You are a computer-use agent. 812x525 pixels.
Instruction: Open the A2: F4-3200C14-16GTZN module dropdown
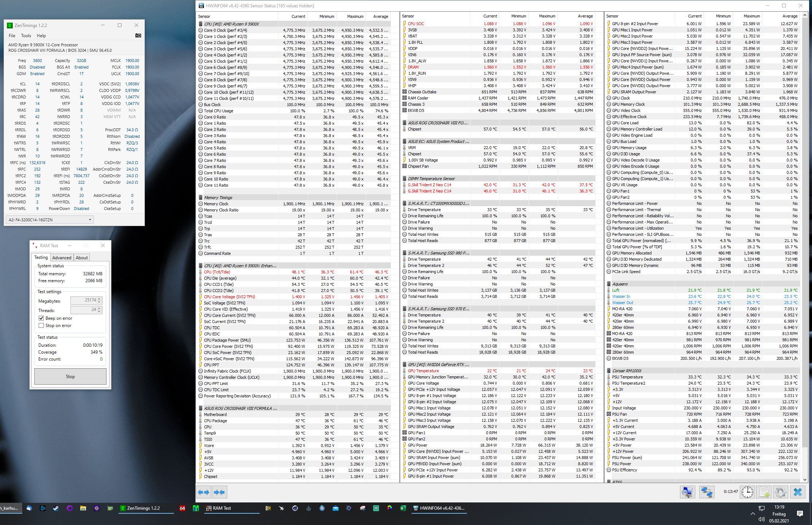point(49,219)
